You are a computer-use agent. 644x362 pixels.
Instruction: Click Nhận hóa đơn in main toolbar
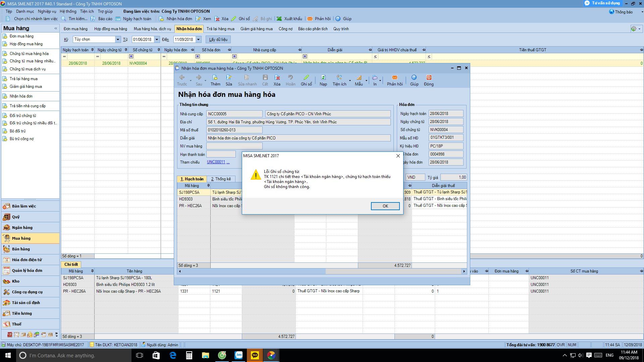tap(175, 19)
